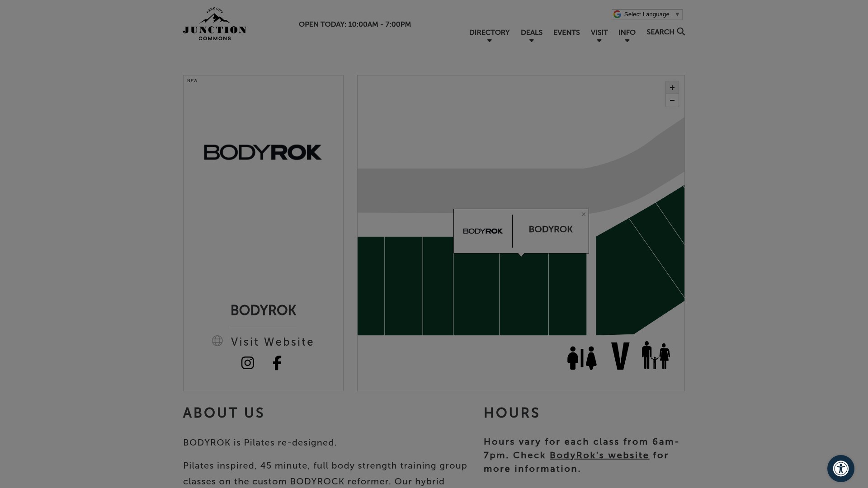Open the VISIT menu
This screenshot has height=488, width=868.
click(599, 33)
